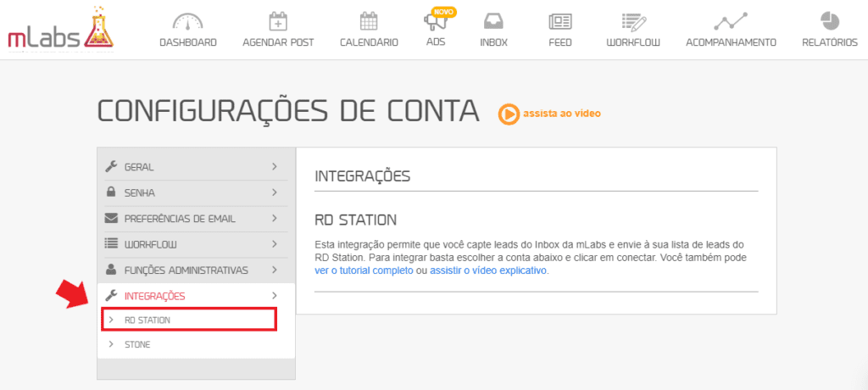Open the INBOX menu label
The height and width of the screenshot is (390, 868).
pos(494,42)
